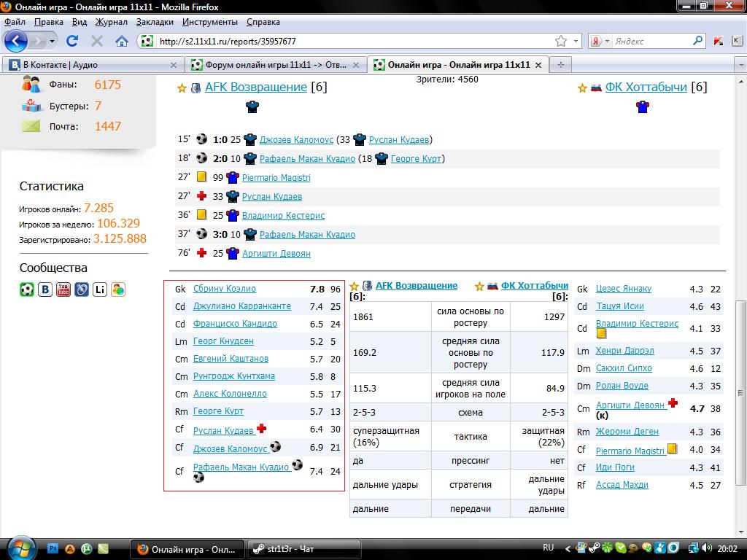Open player Рафаэль Макан Куадио in lineup
Viewport: 747px width, 560px height.
(x=241, y=467)
